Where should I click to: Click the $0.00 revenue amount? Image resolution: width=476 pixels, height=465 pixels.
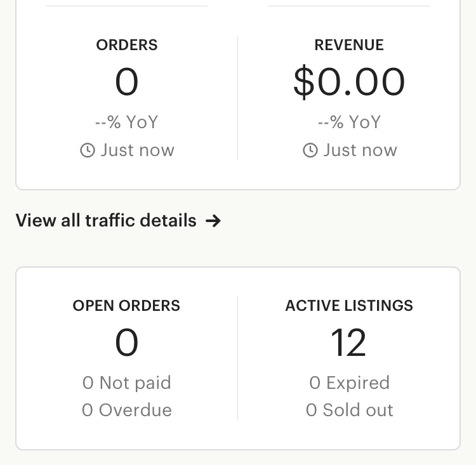click(349, 82)
